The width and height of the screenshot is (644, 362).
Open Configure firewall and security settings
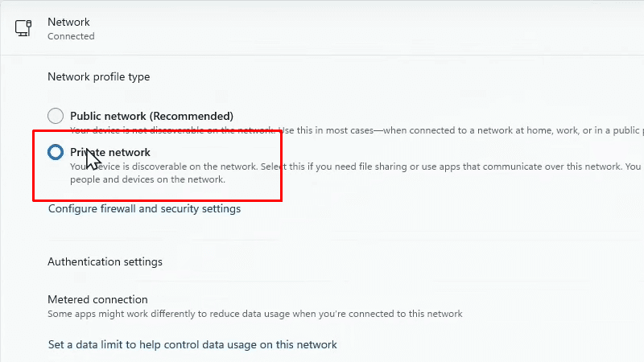click(144, 209)
